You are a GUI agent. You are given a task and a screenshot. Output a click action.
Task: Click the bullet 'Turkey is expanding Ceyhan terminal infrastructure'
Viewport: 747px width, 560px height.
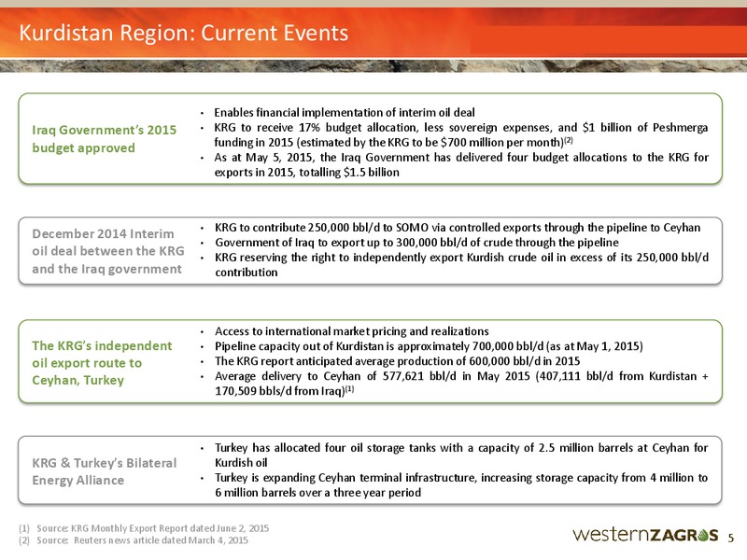tap(461, 484)
